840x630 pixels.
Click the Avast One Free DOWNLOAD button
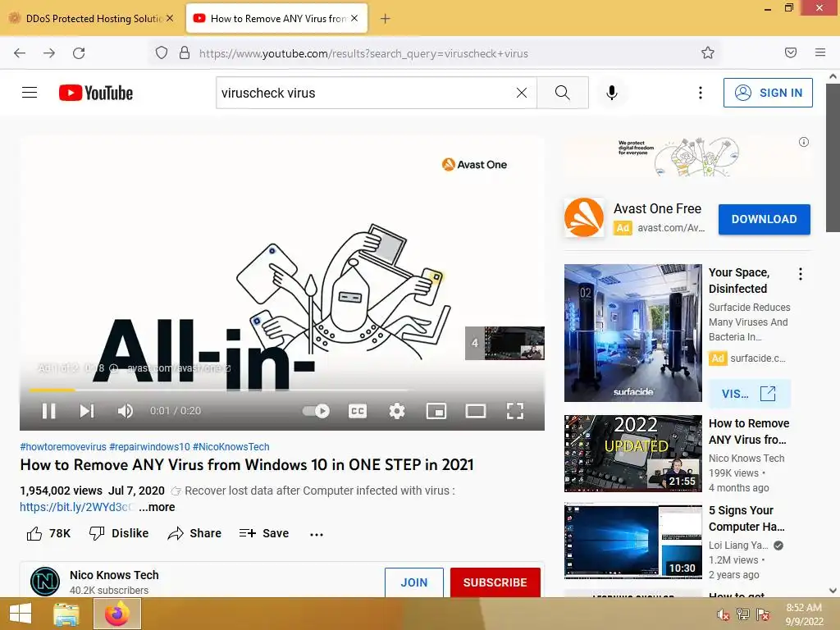764,219
